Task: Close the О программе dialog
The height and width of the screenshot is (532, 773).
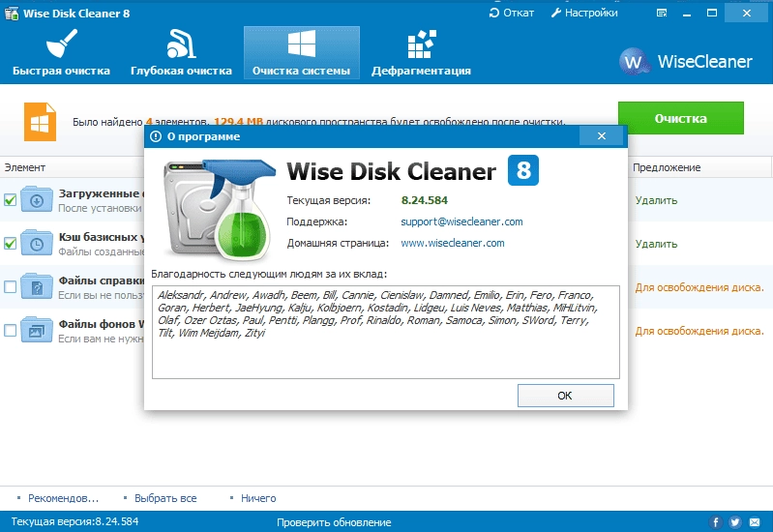Action: pyautogui.click(x=602, y=136)
